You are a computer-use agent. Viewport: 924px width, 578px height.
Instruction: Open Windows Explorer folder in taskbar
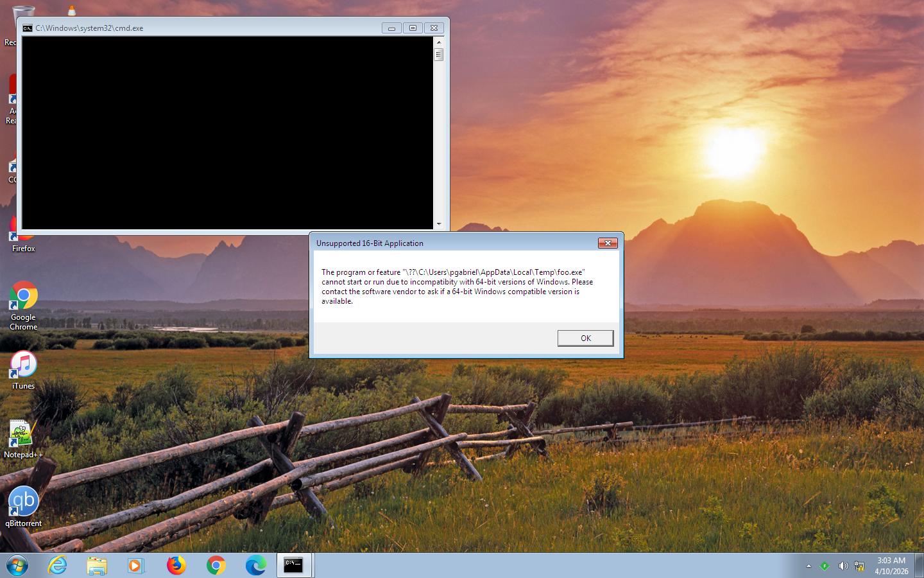point(97,566)
